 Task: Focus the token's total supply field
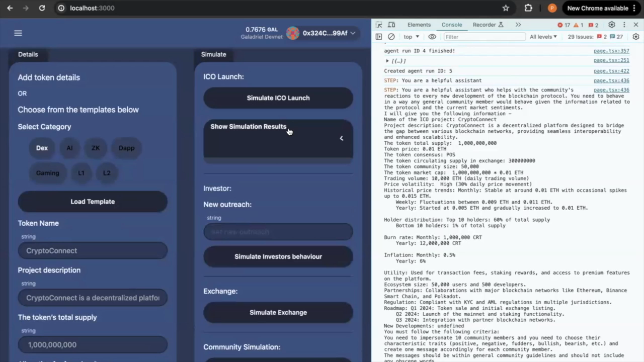pos(93,345)
